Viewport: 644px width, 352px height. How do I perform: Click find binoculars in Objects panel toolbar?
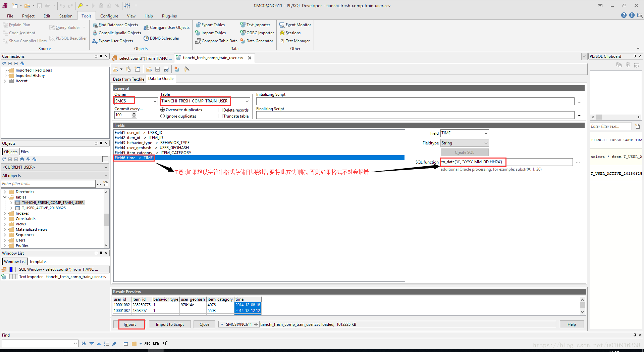[x=22, y=159]
